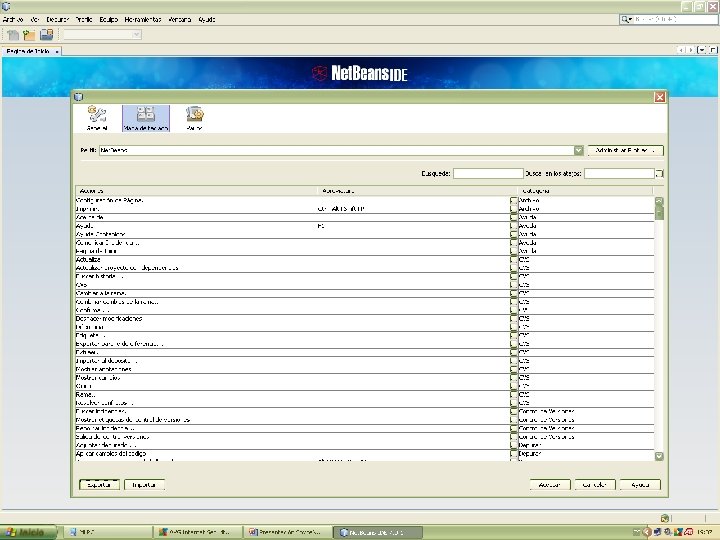
Task: Open the Herramientas menu
Action: point(143,19)
